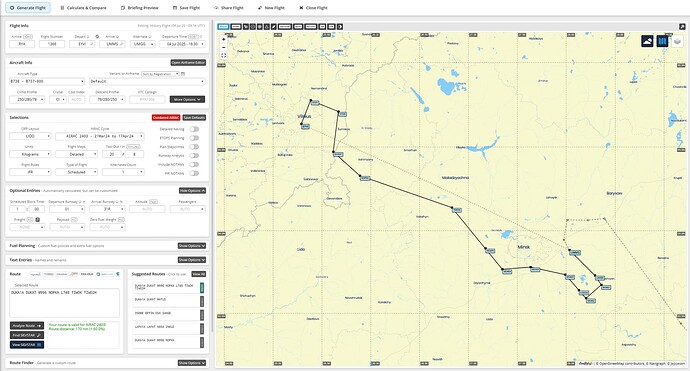690x371 pixels.
Task: Click Save Flight in the top bar
Action: (x=186, y=7)
